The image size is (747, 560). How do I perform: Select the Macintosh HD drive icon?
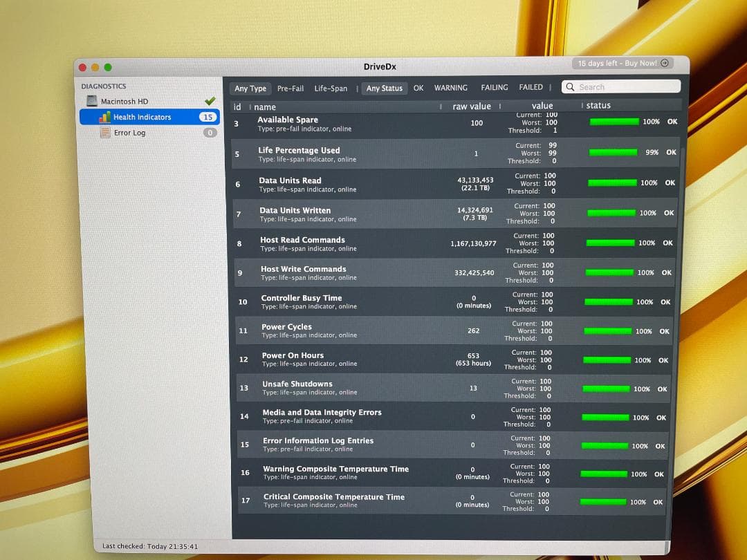[91, 101]
